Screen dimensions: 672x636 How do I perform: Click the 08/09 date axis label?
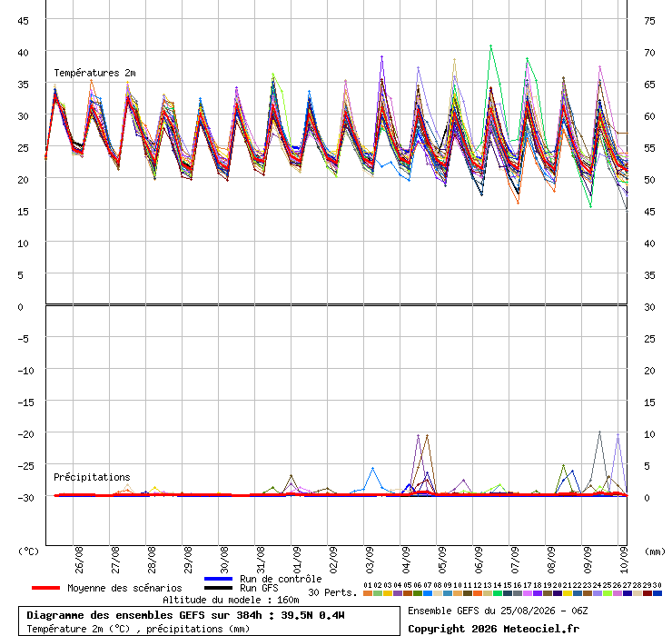pos(551,560)
